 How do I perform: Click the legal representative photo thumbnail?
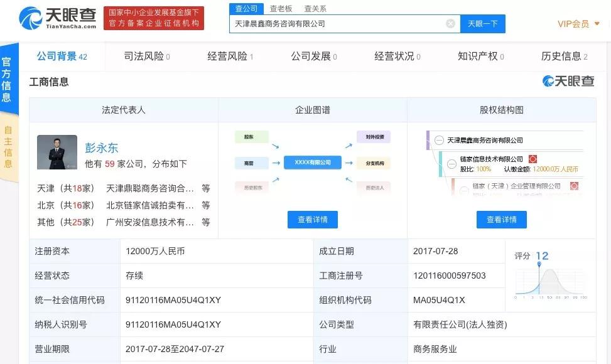(57, 153)
